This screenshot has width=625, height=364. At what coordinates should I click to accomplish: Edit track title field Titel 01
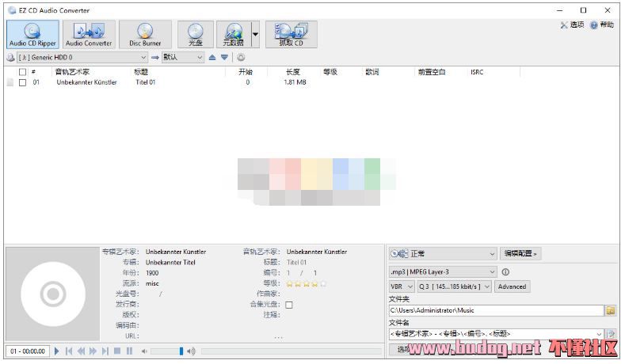[297, 263]
